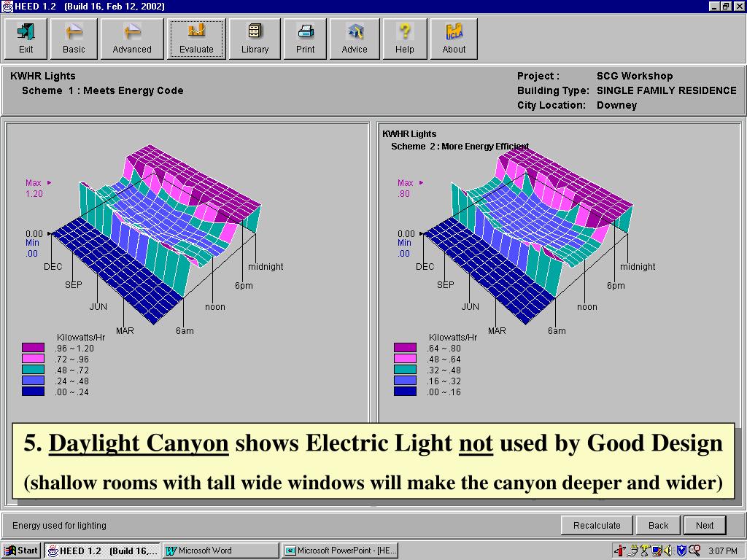This screenshot has width=747, height=560.
Task: Open the Basic design section
Action: click(x=74, y=39)
